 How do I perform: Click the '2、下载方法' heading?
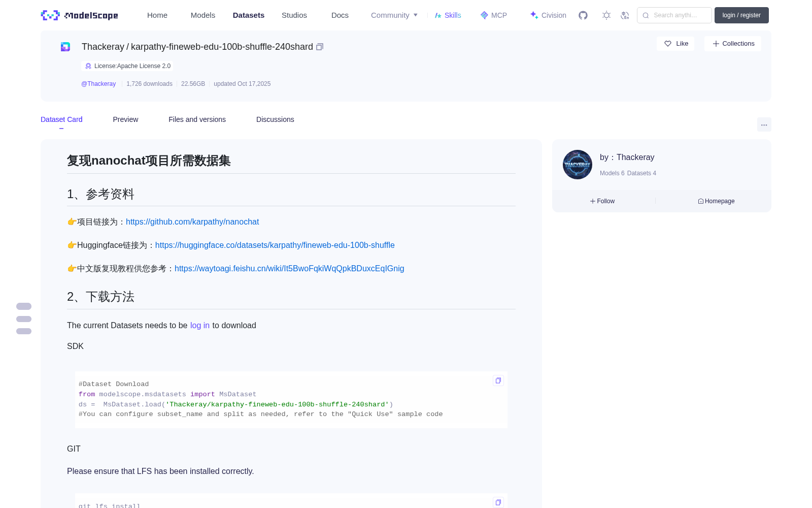(x=100, y=297)
